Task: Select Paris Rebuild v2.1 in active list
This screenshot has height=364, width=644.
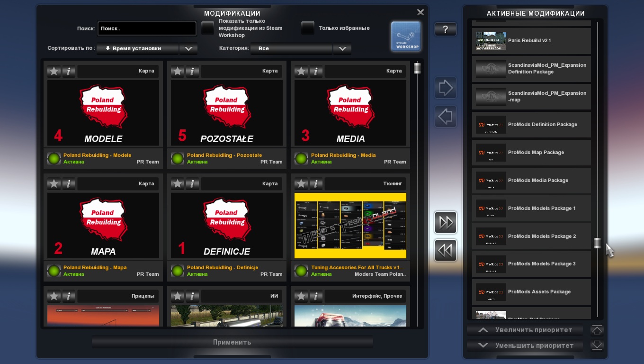Action: pyautogui.click(x=531, y=41)
